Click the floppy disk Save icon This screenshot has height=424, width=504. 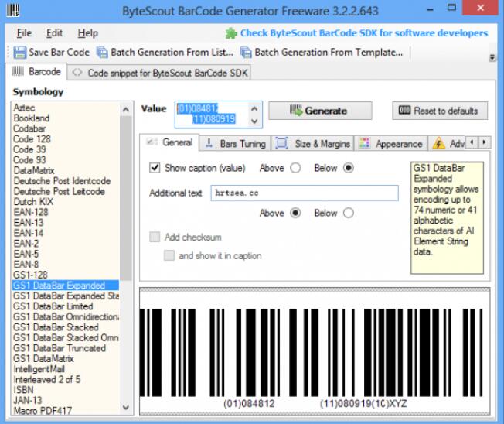click(x=19, y=52)
